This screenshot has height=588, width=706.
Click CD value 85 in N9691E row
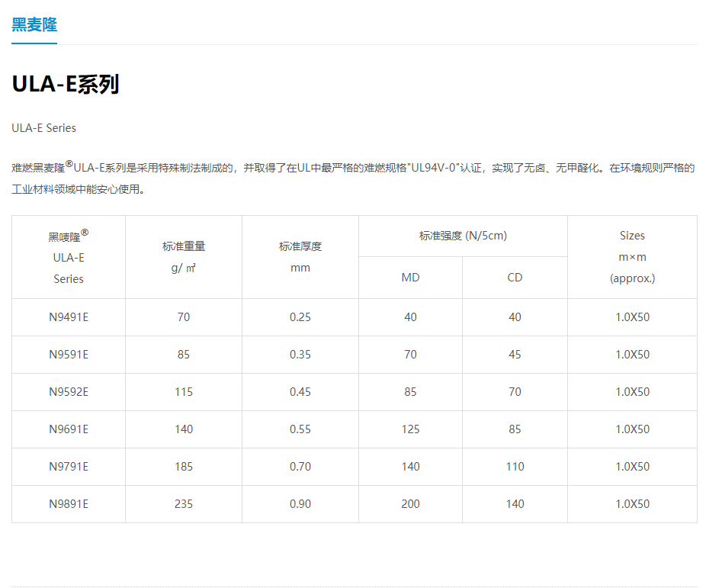pos(515,429)
